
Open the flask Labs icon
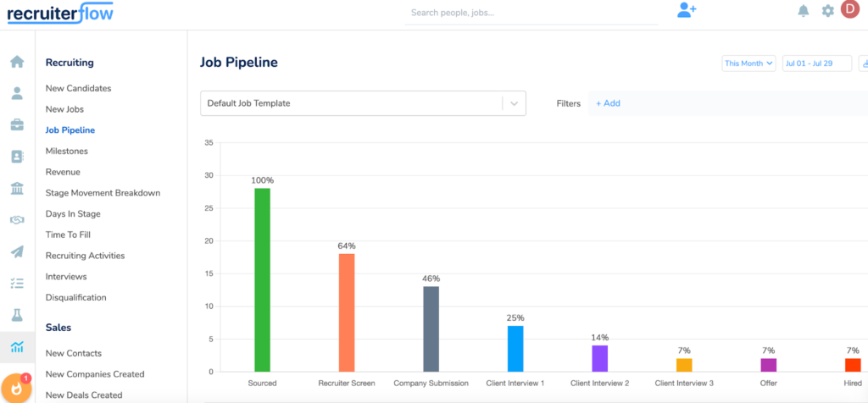click(17, 315)
